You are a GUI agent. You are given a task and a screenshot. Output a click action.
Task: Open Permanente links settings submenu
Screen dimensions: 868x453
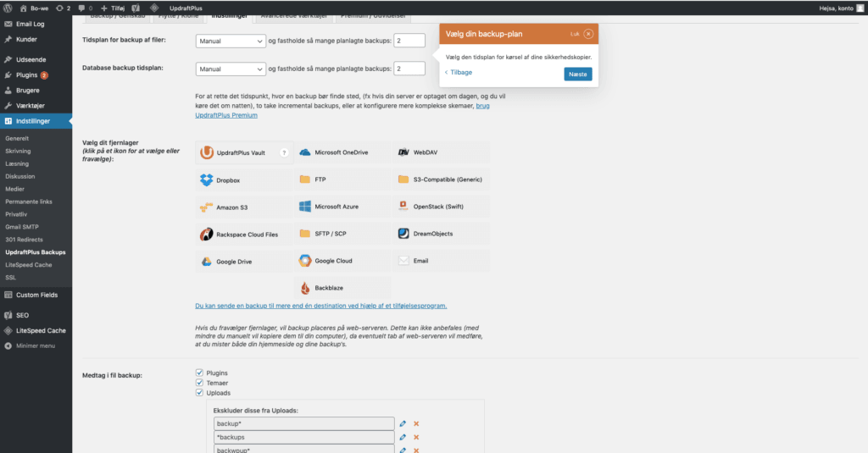click(29, 202)
